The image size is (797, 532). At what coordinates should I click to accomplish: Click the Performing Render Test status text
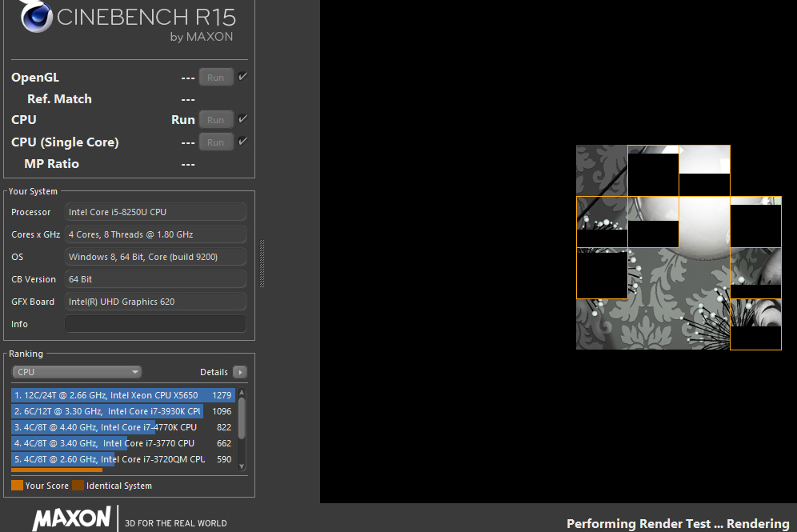coord(678,523)
